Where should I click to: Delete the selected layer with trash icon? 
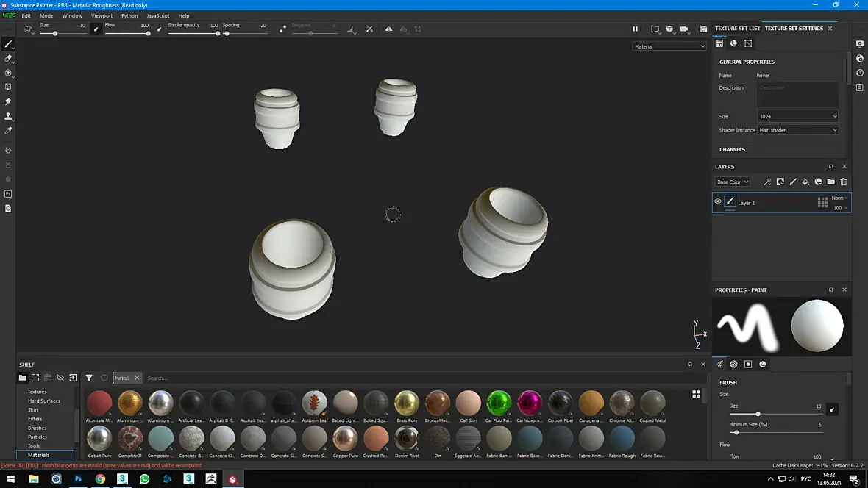[844, 182]
